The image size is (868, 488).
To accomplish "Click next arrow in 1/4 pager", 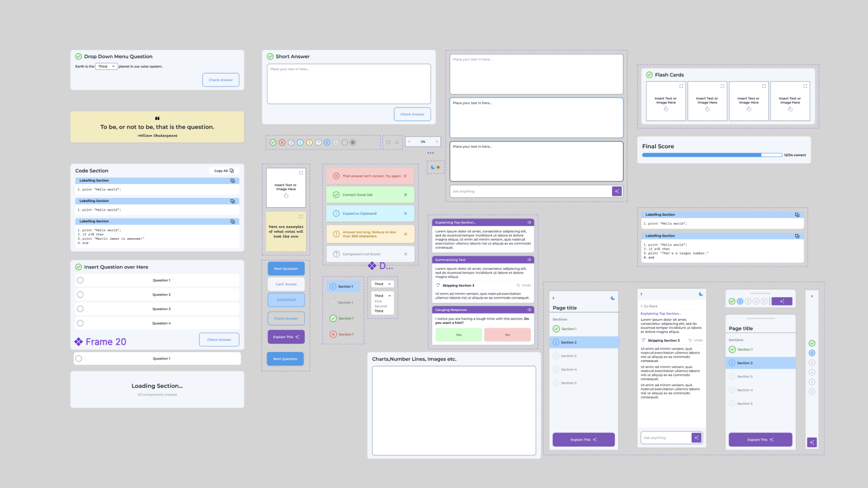I will point(437,142).
